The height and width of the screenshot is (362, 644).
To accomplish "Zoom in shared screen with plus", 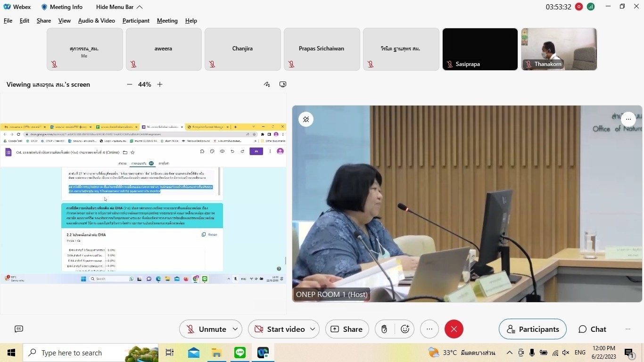I will pos(160,84).
